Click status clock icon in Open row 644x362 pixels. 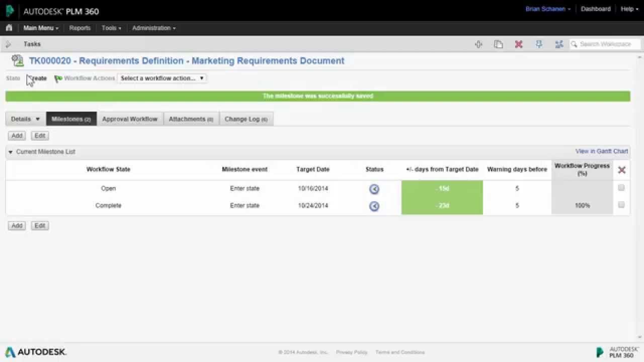tap(374, 189)
